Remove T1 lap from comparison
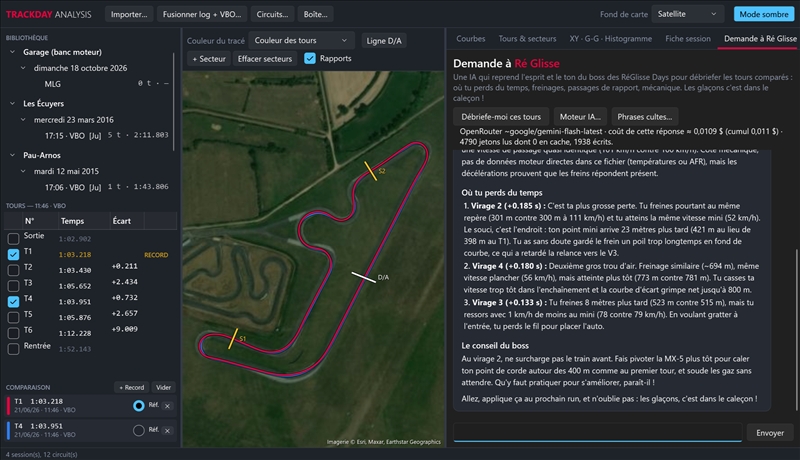Viewport: 800px width, 460px height. pyautogui.click(x=167, y=406)
